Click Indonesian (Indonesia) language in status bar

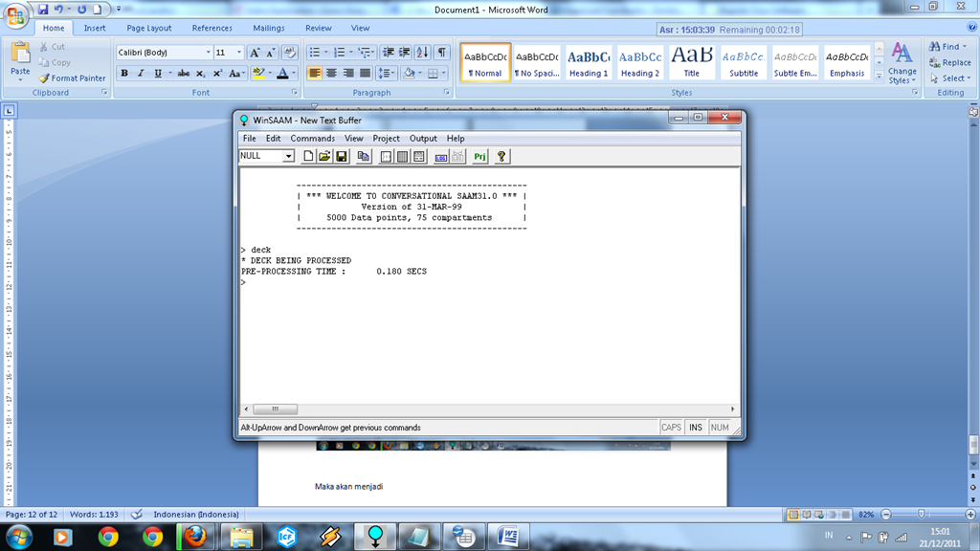[196, 515]
